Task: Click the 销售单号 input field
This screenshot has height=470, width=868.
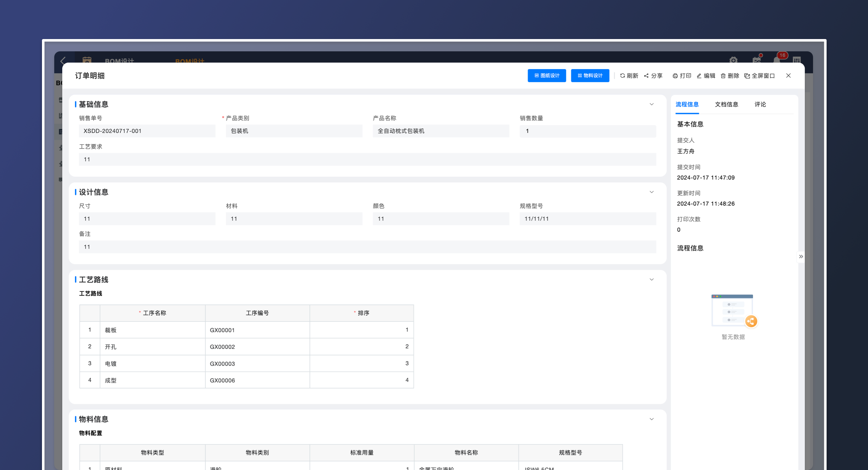Action: pyautogui.click(x=147, y=131)
